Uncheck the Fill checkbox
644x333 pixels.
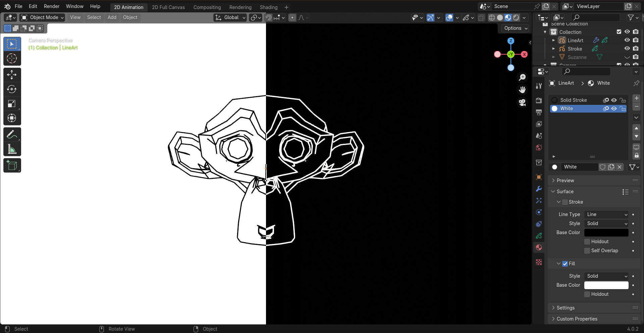[x=565, y=264]
